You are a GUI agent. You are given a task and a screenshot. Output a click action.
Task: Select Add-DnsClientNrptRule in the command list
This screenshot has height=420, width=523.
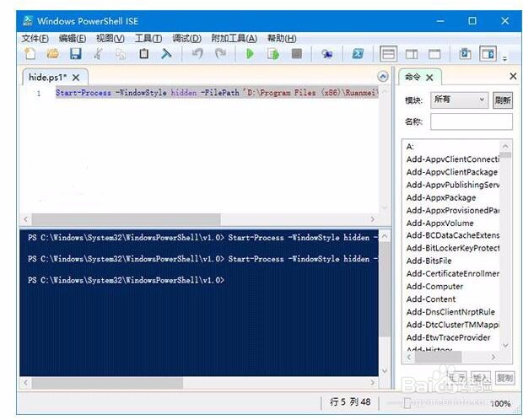[450, 312]
